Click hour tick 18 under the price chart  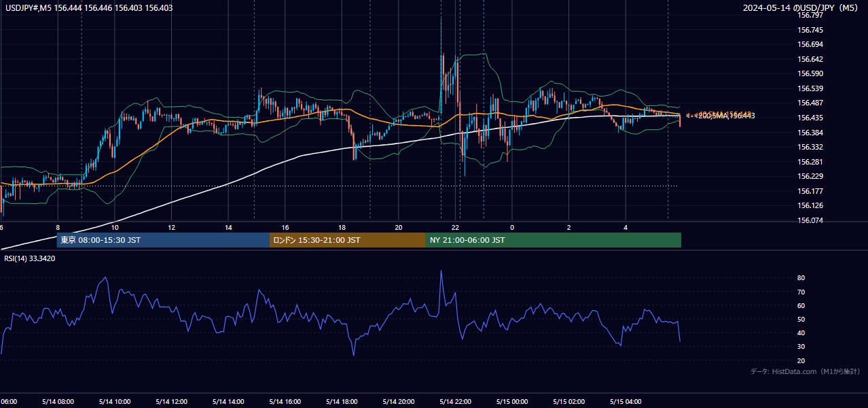(x=342, y=227)
